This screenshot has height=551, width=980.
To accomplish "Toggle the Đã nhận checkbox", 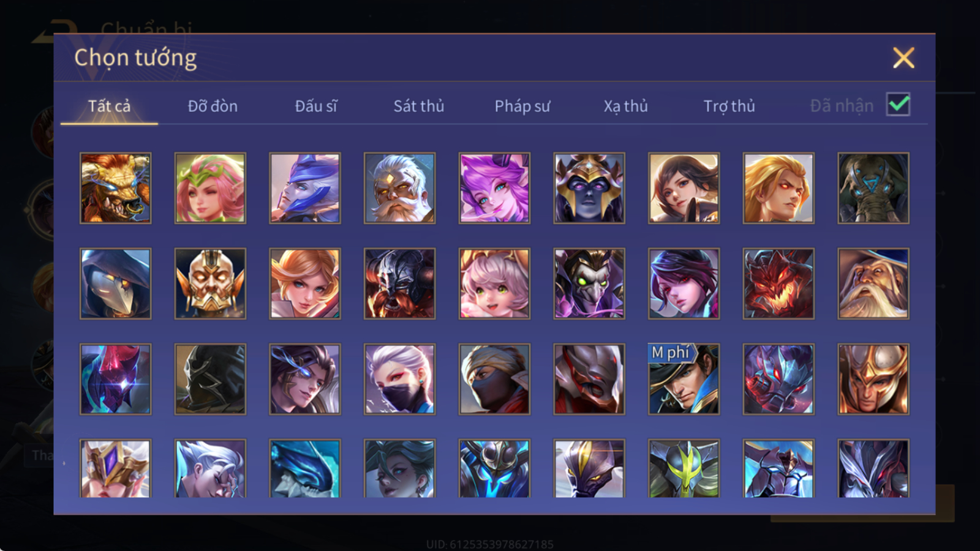I will click(x=898, y=105).
